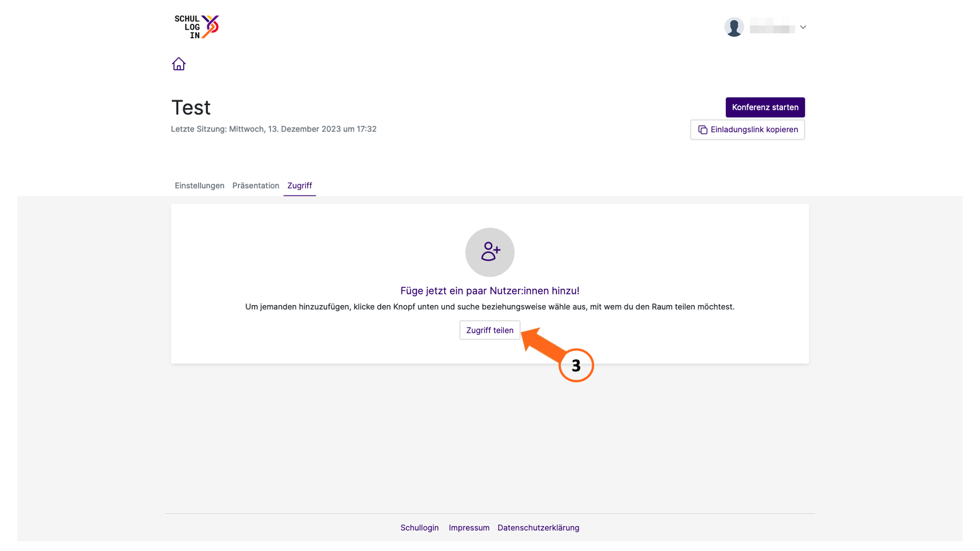Viewport: 980px width, 551px height.
Task: Start the conference with Konferenz starten
Action: coord(765,107)
